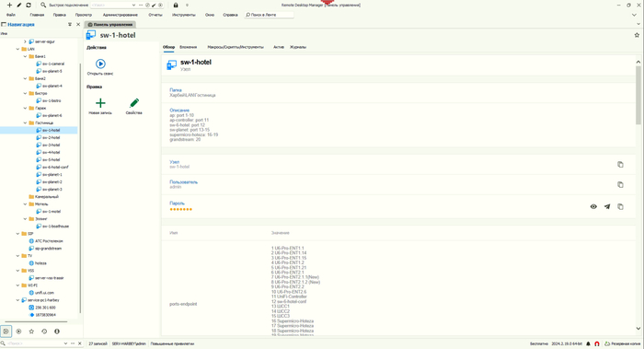Collapse the Баня1 folder

pos(25,56)
